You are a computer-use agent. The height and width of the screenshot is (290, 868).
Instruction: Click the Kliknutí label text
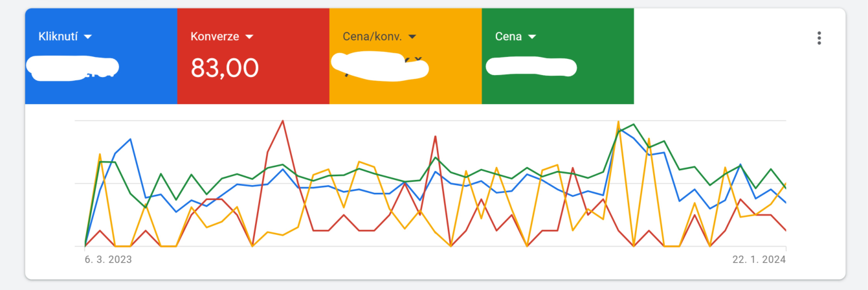pyautogui.click(x=58, y=36)
